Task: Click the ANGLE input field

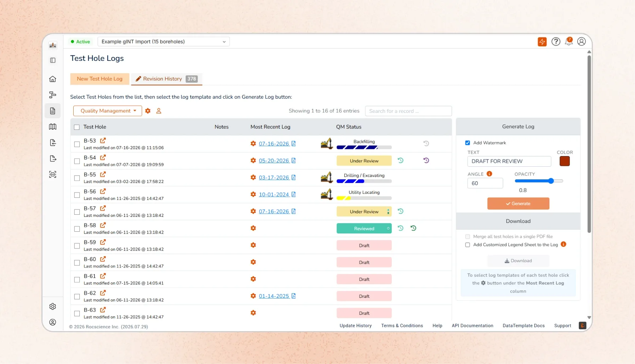Action: 485,183
